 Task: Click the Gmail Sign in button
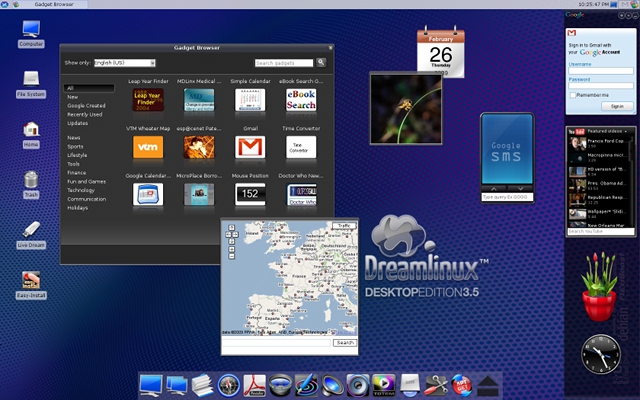(x=617, y=106)
